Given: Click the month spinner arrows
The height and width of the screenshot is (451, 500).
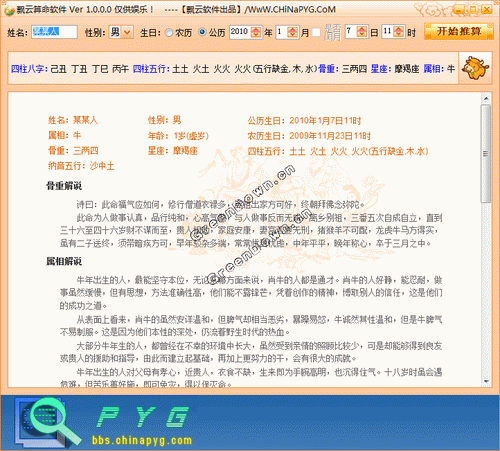Looking at the screenshot, I should coord(292,32).
